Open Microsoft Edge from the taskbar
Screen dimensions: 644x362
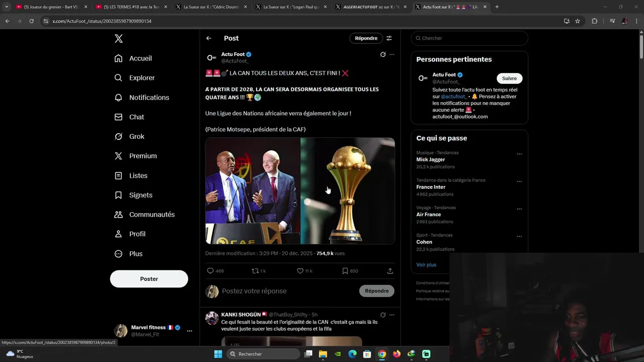(352, 354)
